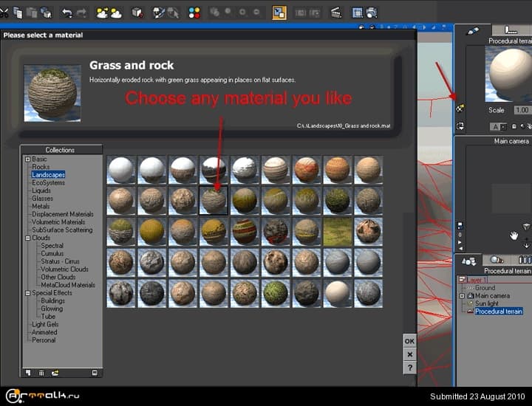Click the X cancel button in dialog
Image resolution: width=532 pixels, height=406 pixels.
click(x=409, y=354)
